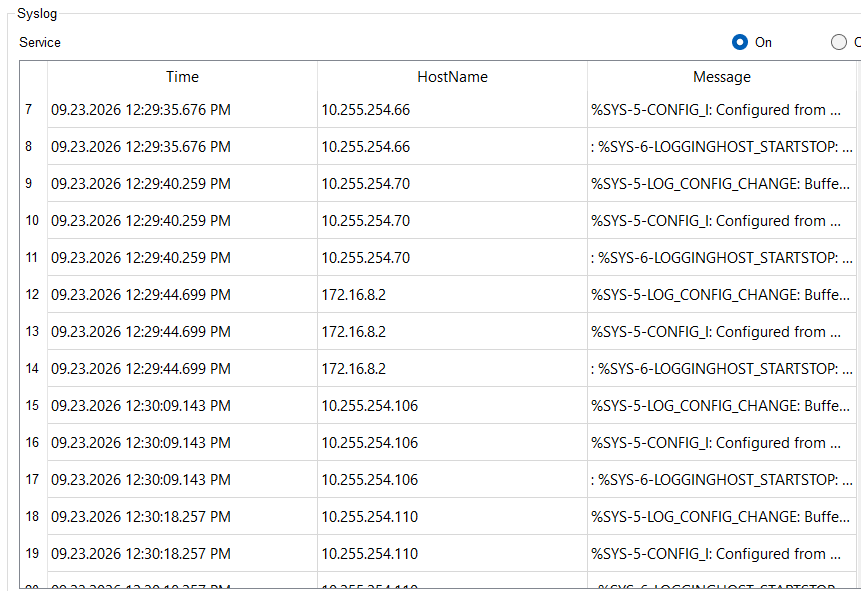The width and height of the screenshot is (861, 591).
Task: Open row 11 LOGGINGHOST_STARTSTOP message
Action: point(722,258)
